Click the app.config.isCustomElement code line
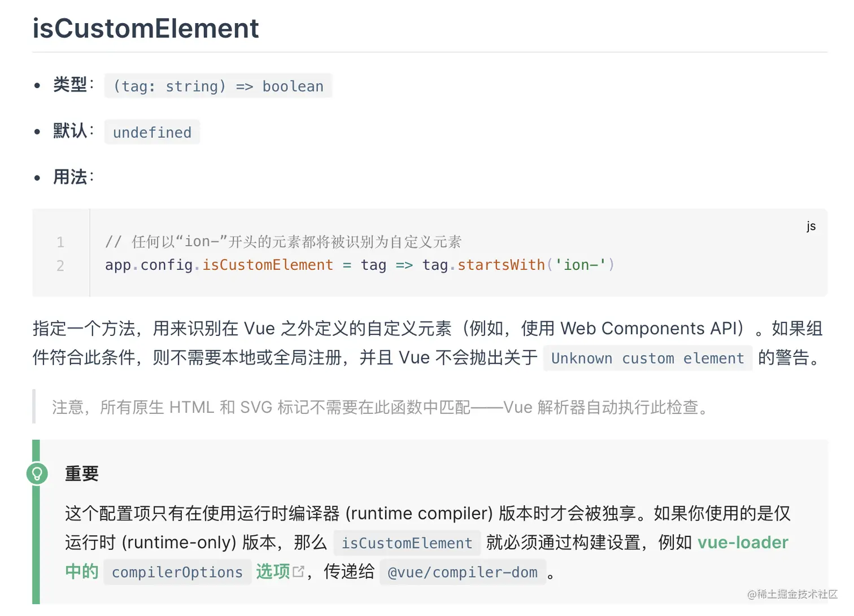Screen dimensions: 854x616 pos(360,265)
